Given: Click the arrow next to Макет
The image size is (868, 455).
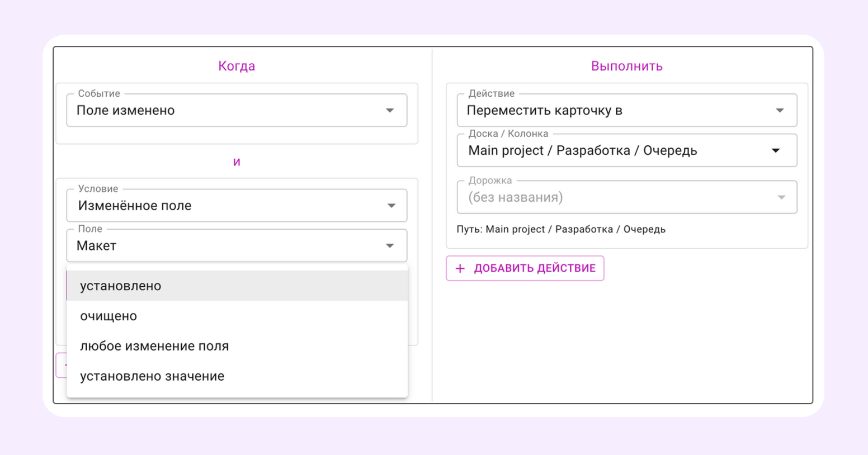Looking at the screenshot, I should 390,246.
